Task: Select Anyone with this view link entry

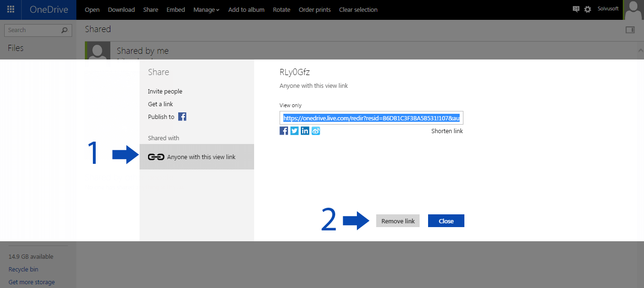Action: point(197,157)
